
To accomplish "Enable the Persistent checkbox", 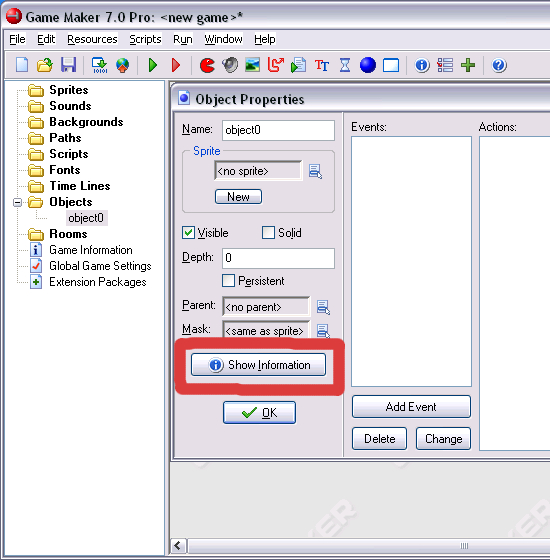I will coord(228,281).
